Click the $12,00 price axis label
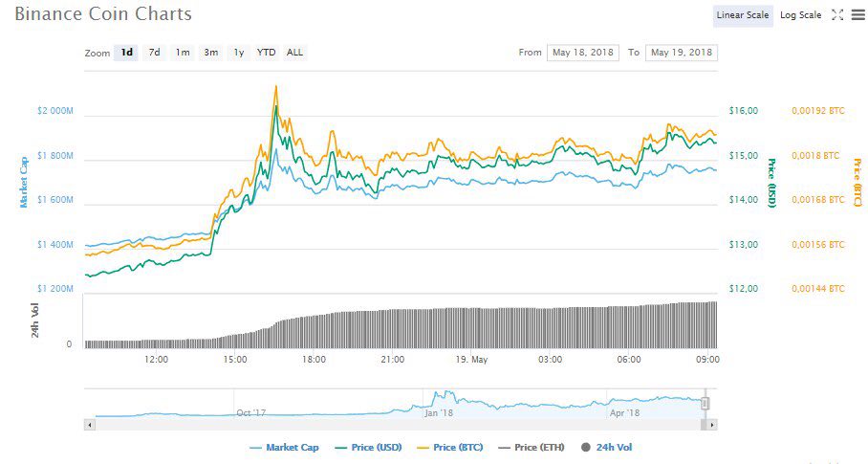This screenshot has width=868, height=464. (x=744, y=289)
